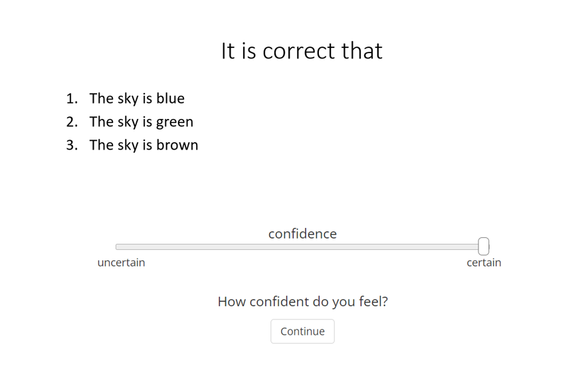Click the word "blue" in the first statement

(x=170, y=98)
